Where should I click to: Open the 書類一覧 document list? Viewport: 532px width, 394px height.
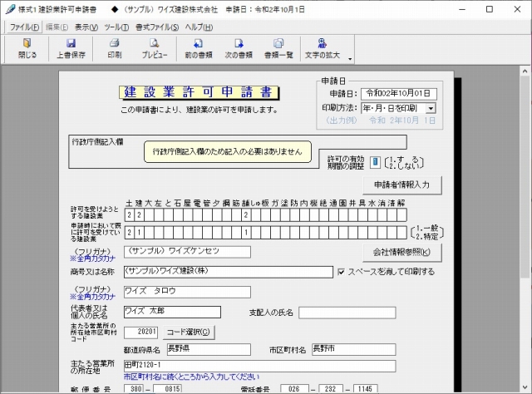click(x=278, y=48)
